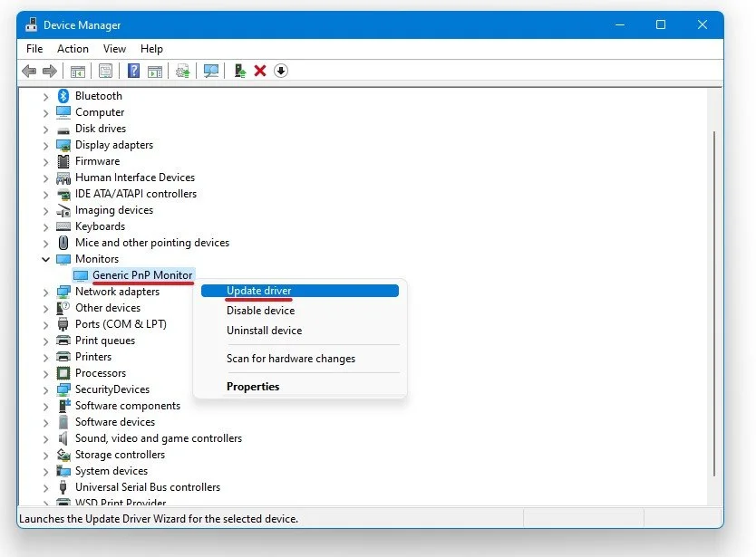Select Software devices in the tree
This screenshot has width=756, height=557.
115,422
